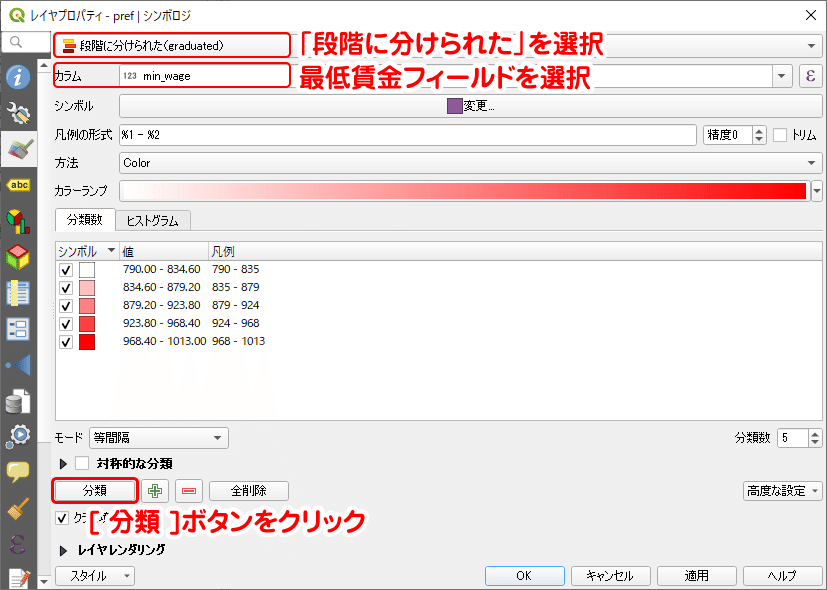The image size is (827, 590).
Task: Open the Information tab icon in sidebar
Action: click(18, 78)
